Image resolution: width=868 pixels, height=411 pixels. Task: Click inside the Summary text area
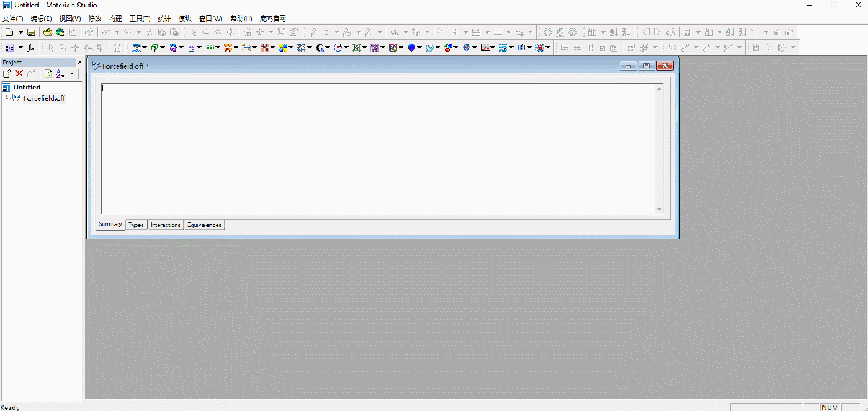pos(378,149)
